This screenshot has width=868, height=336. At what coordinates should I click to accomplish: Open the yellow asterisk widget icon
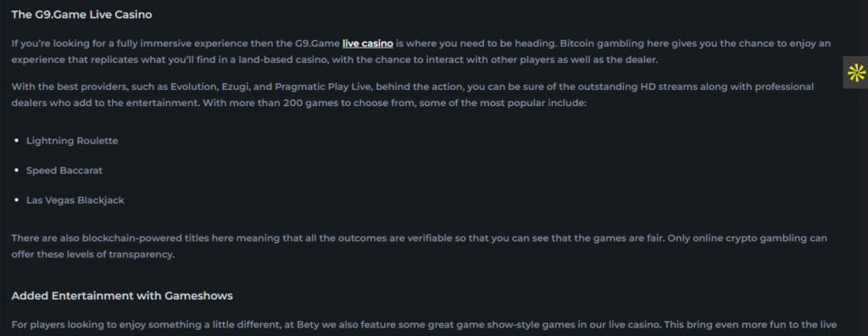(x=856, y=73)
